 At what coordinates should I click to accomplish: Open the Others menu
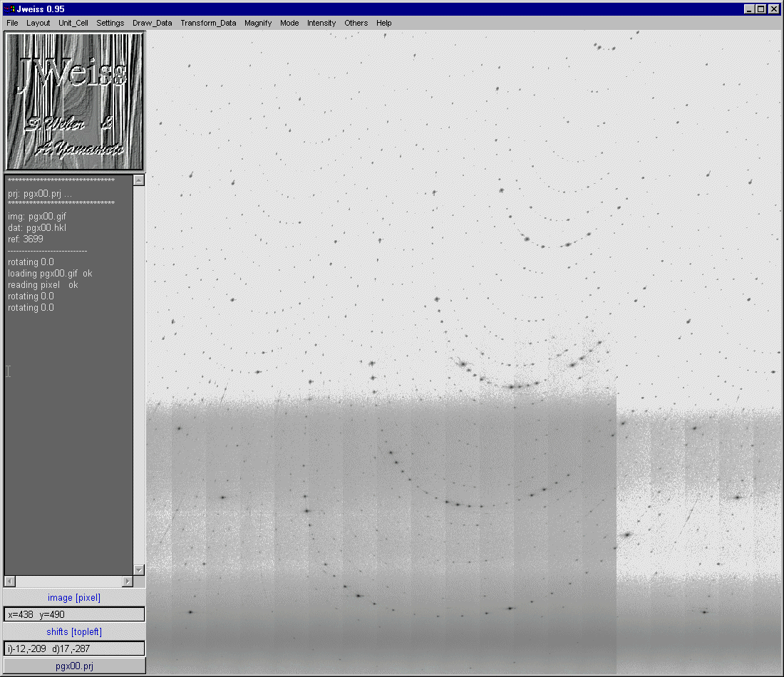tap(356, 23)
